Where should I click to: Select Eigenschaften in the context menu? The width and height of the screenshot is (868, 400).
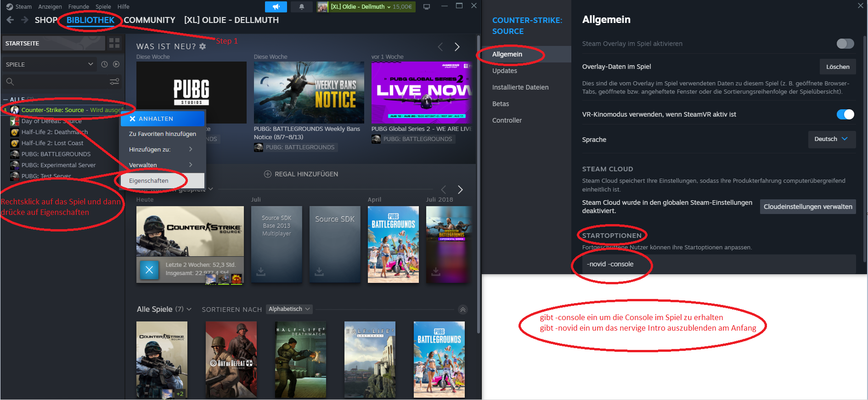click(x=149, y=180)
